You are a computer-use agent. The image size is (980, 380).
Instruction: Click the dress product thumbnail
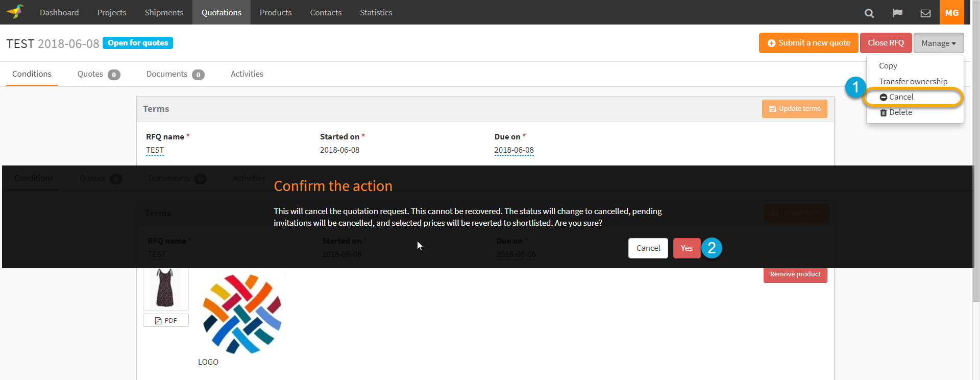(165, 288)
